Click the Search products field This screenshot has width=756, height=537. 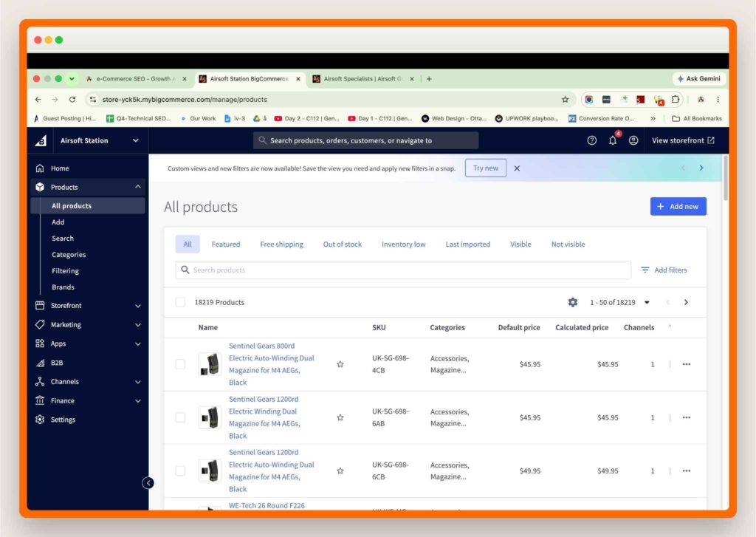[403, 270]
